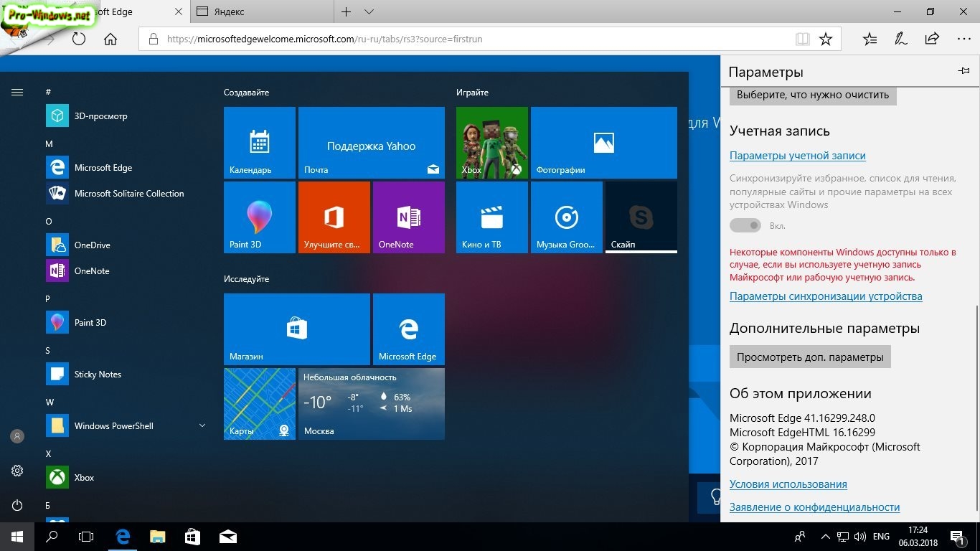Image resolution: width=980 pixels, height=551 pixels.
Task: Open Edge's three-dot more menu
Action: pos(963,39)
